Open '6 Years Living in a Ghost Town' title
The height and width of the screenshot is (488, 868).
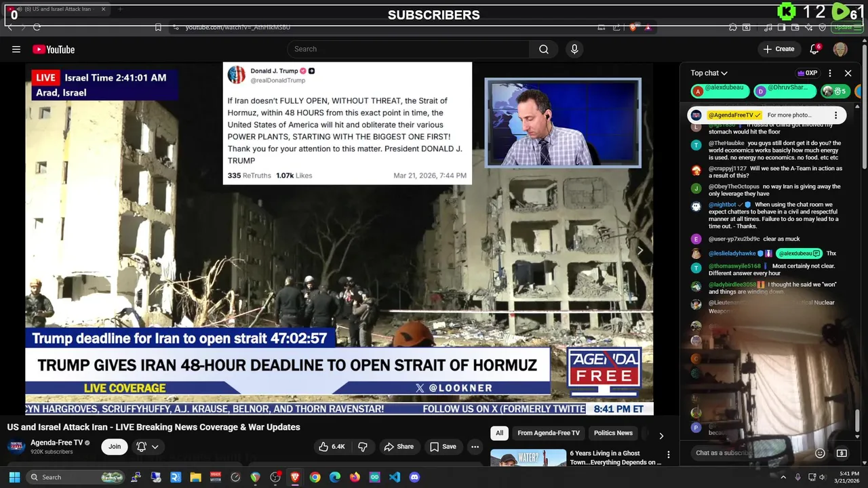tap(615, 457)
